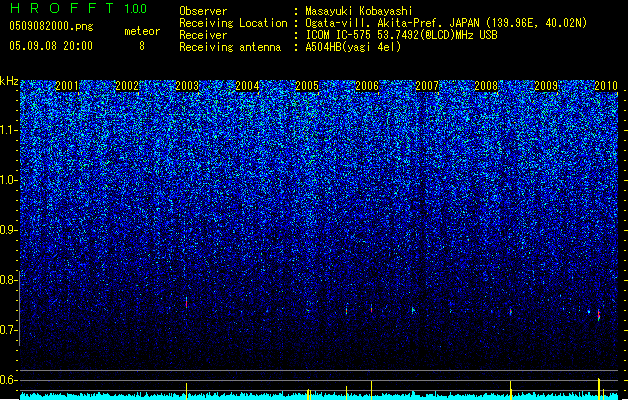
Task: Click the 2005 time marker
Action: coord(307,86)
